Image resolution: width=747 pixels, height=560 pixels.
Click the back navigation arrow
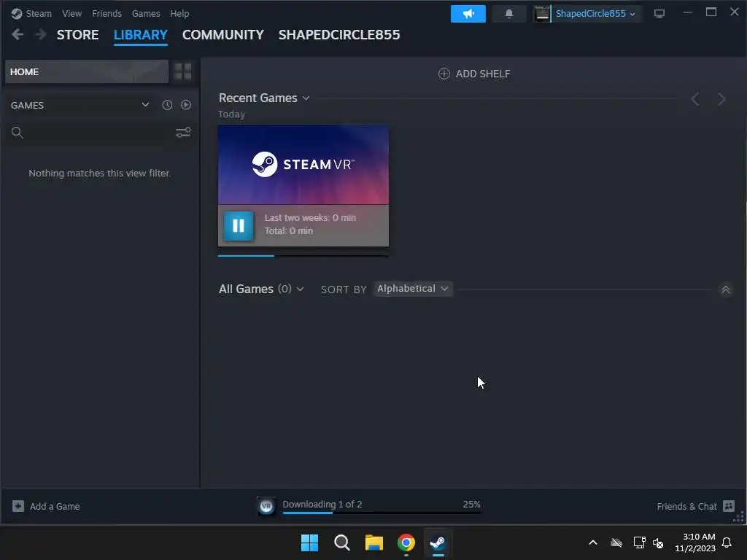pyautogui.click(x=18, y=34)
